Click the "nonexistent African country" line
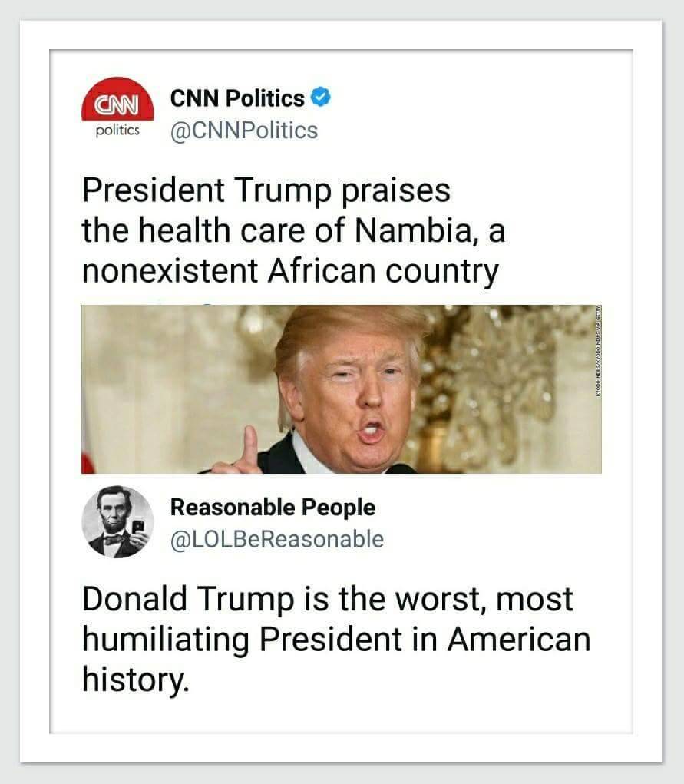 [x=290, y=272]
